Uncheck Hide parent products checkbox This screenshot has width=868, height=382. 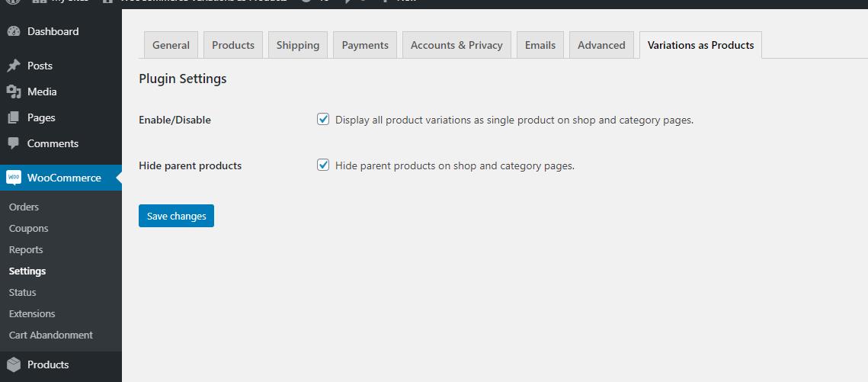coord(323,165)
